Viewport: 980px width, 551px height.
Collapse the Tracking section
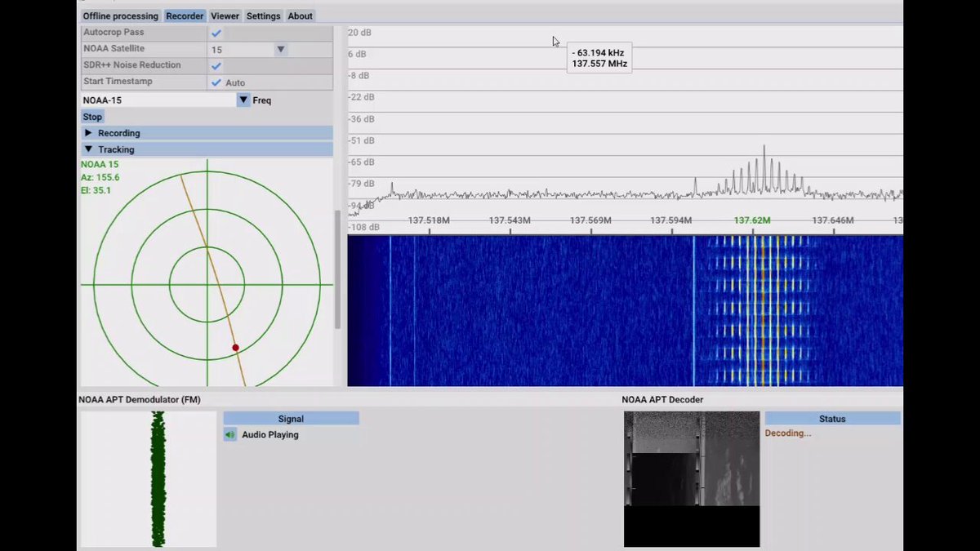(207, 149)
